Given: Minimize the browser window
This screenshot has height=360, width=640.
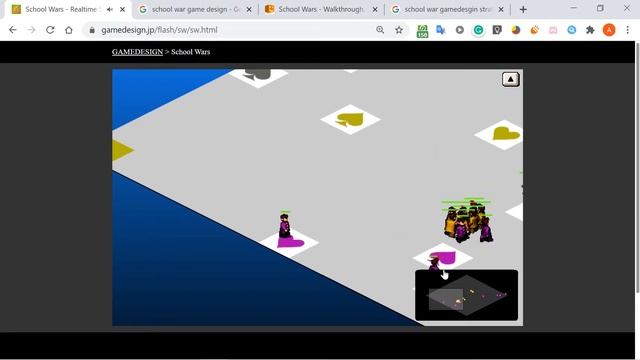Looking at the screenshot, I should pyautogui.click(x=573, y=8).
